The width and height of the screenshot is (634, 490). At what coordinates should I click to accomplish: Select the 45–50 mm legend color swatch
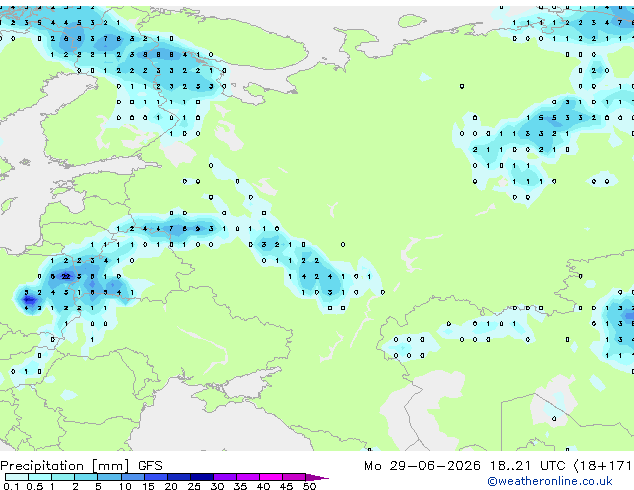[294, 477]
